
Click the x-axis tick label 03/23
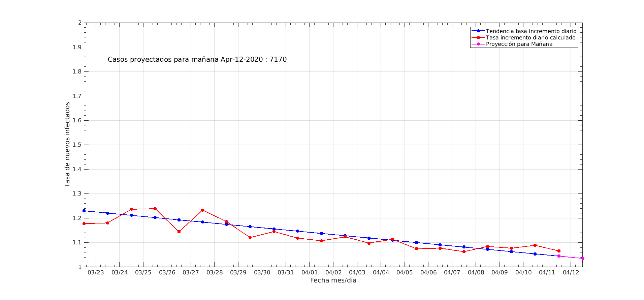(x=96, y=272)
